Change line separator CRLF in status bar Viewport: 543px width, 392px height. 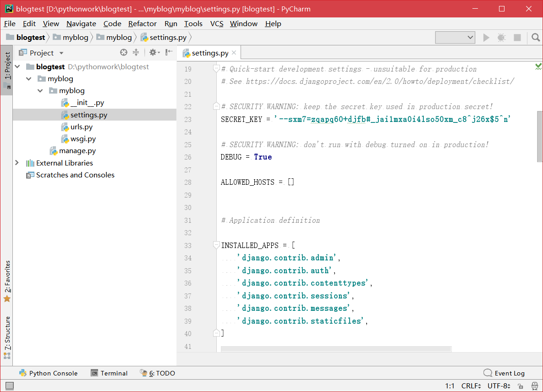point(471,386)
